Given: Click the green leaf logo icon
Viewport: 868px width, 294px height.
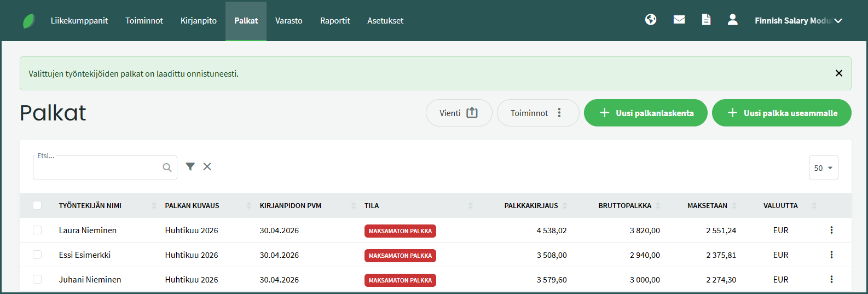Looking at the screenshot, I should tap(29, 21).
